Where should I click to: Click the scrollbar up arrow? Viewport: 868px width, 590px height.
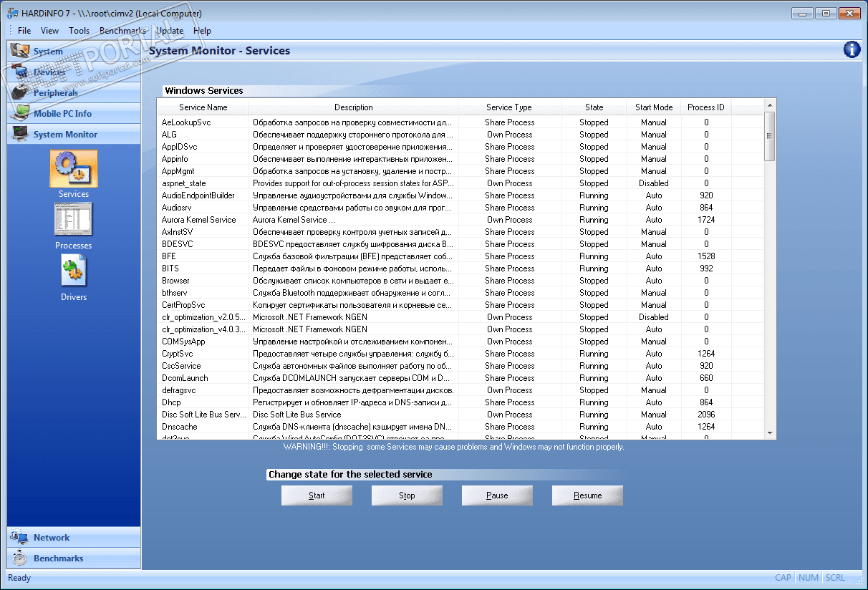(x=770, y=105)
